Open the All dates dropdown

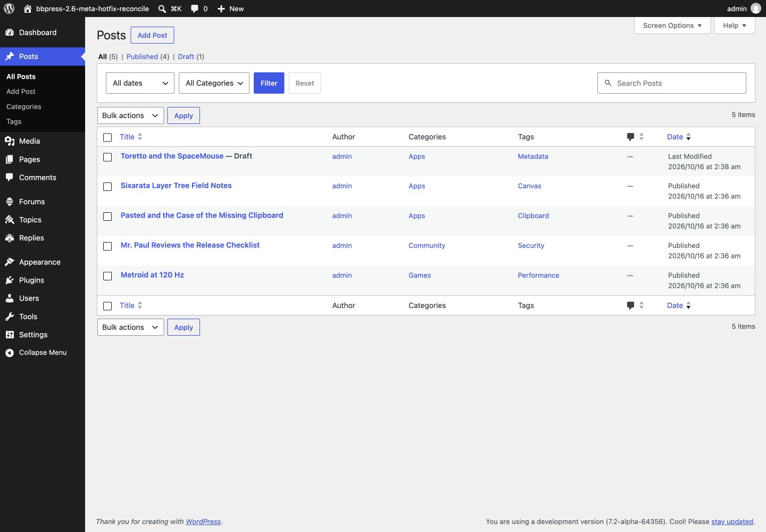click(140, 83)
